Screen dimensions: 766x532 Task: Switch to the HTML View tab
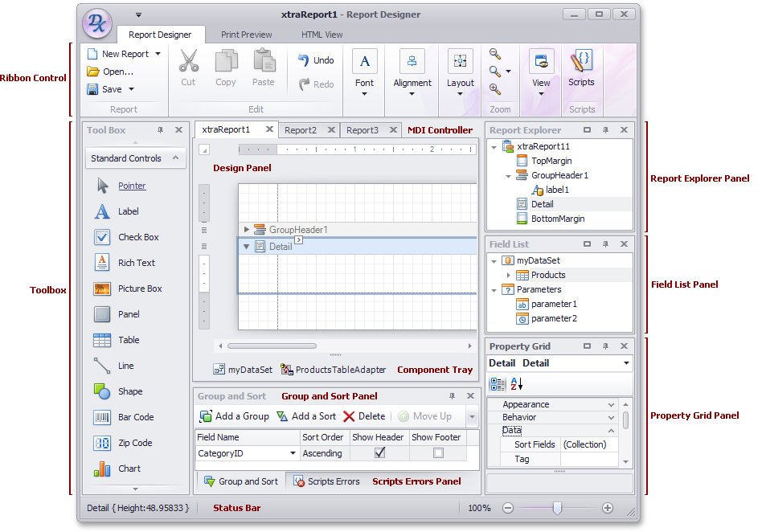322,35
